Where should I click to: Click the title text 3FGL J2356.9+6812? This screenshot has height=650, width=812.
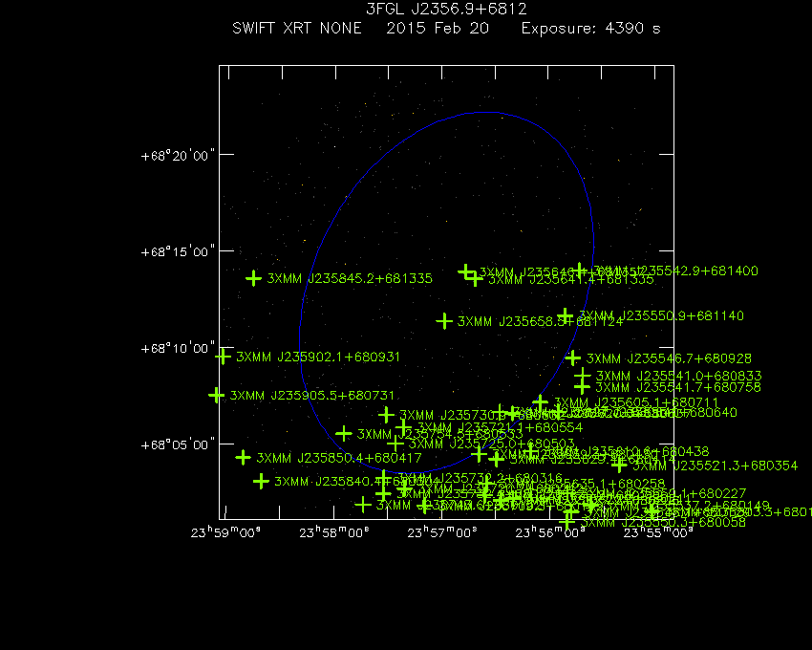[446, 10]
